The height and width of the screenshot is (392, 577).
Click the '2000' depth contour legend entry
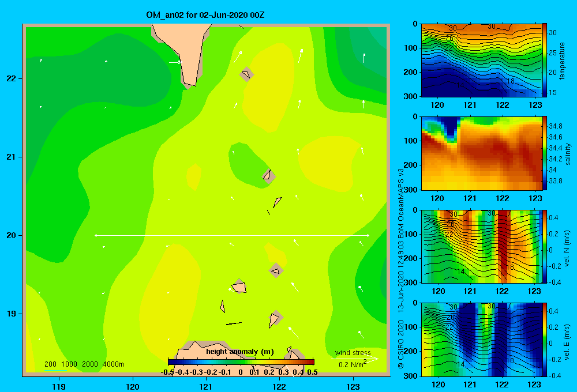point(90,364)
